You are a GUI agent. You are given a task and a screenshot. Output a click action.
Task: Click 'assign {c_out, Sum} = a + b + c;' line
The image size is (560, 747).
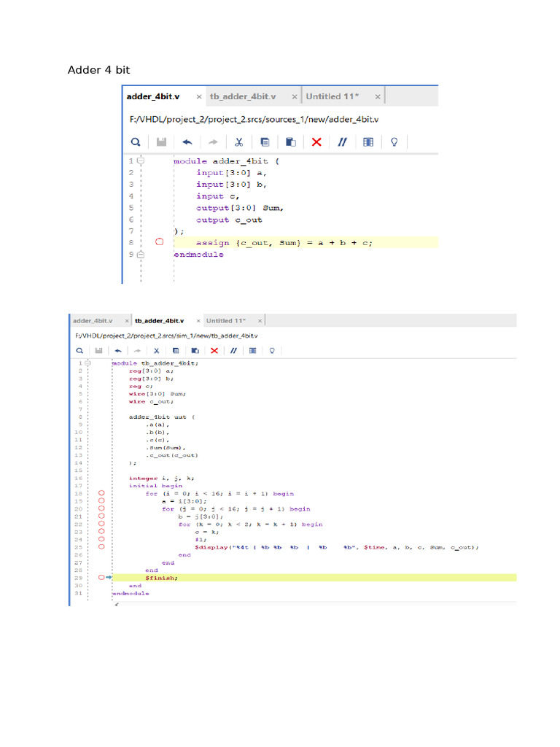[284, 242]
